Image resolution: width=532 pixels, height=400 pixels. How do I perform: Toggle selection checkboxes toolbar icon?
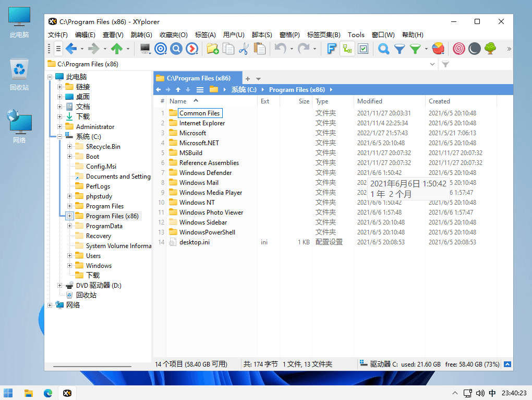(x=363, y=49)
